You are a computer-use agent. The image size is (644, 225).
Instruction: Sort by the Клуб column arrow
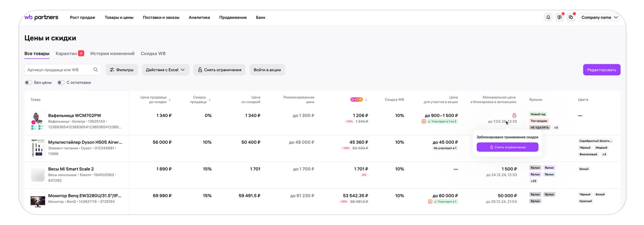click(x=366, y=100)
